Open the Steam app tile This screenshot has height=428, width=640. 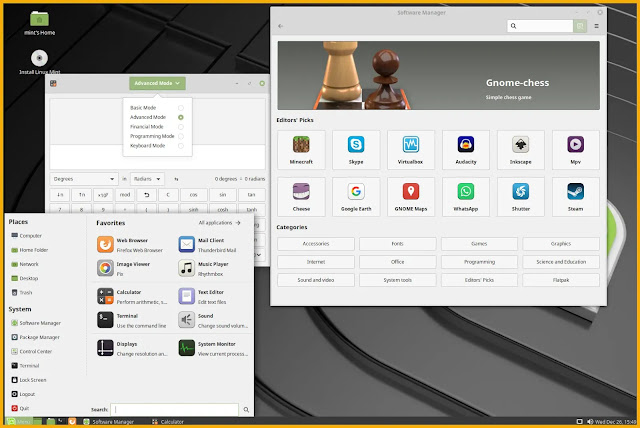tap(576, 197)
